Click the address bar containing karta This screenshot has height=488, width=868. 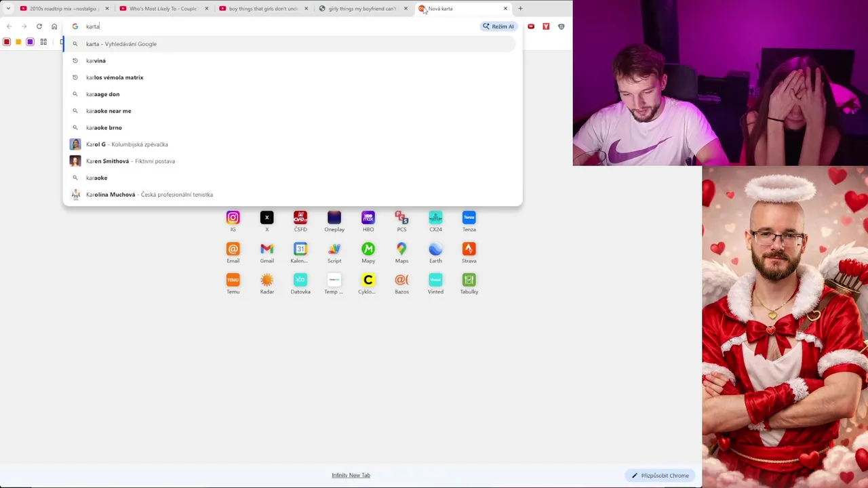(x=271, y=26)
